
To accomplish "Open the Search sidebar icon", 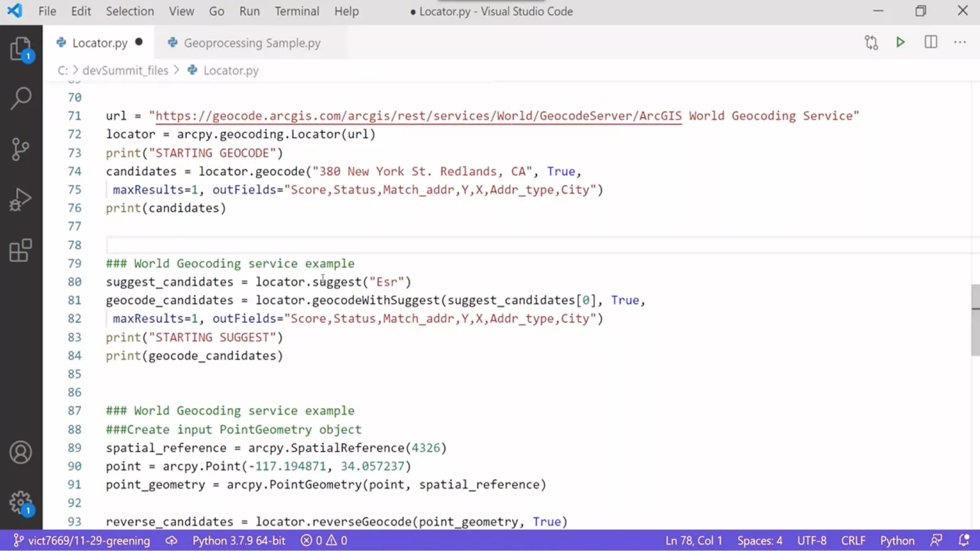I will pos(21,98).
